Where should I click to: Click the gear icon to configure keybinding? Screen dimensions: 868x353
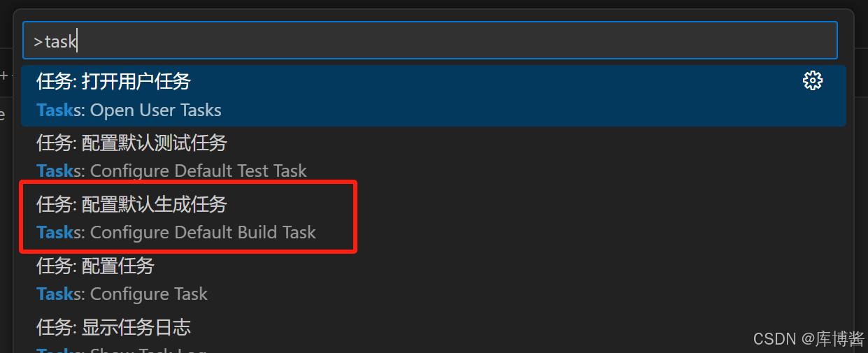812,81
